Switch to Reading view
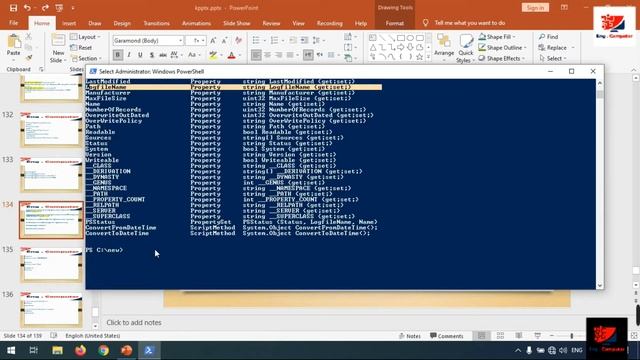Image resolution: width=640 pixels, height=360 pixels. [x=519, y=336]
